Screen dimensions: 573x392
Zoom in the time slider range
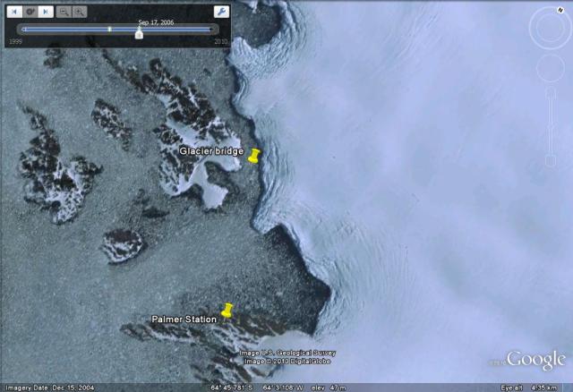[x=81, y=12]
